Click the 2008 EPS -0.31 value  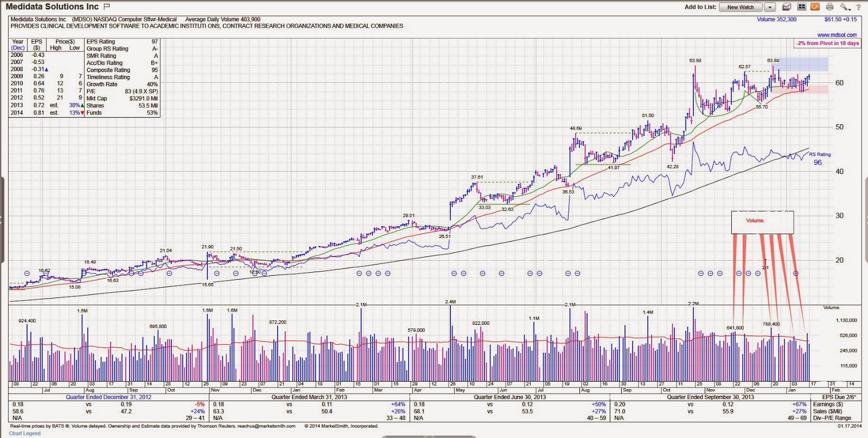click(38, 69)
